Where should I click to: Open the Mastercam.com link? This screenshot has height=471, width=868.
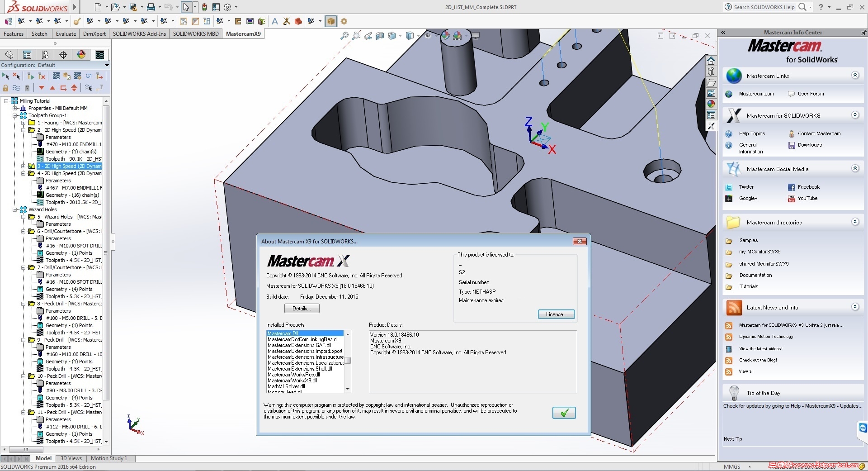pos(756,94)
